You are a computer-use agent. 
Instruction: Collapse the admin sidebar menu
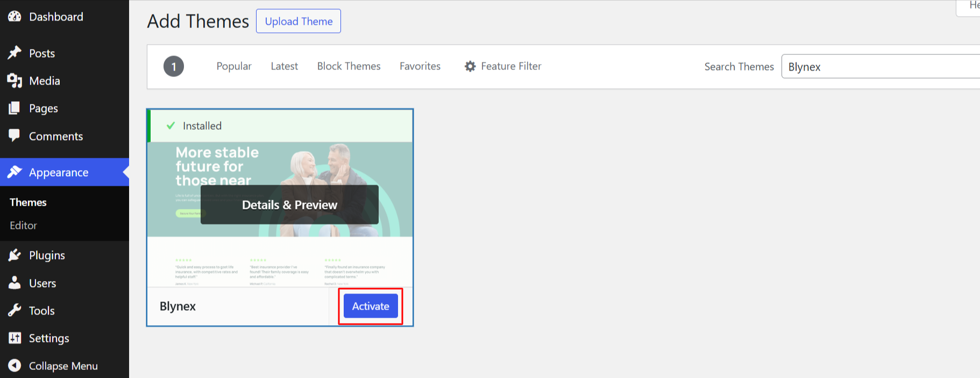(65, 366)
